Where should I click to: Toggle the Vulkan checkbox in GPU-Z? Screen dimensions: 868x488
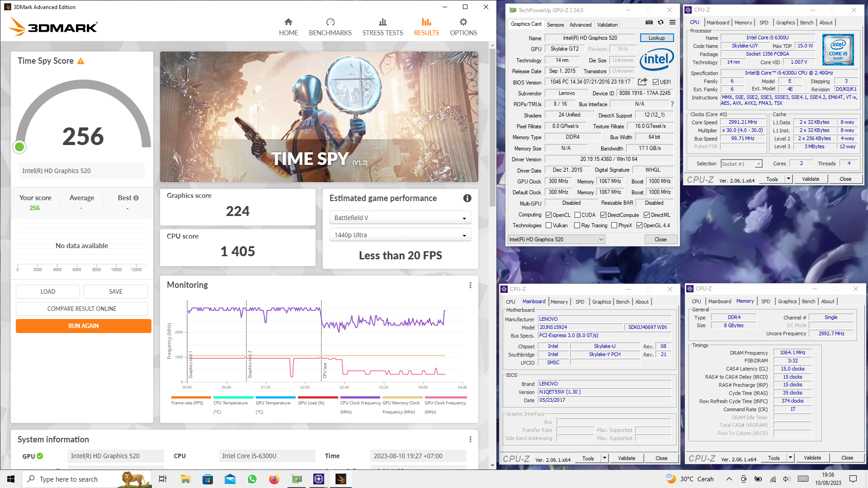click(x=548, y=225)
